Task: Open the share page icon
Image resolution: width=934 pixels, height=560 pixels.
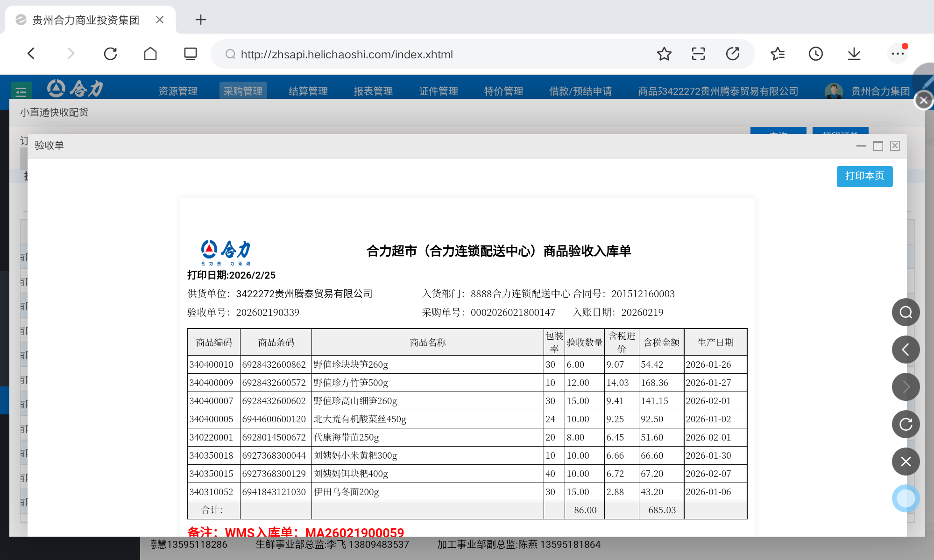Action: (x=733, y=54)
